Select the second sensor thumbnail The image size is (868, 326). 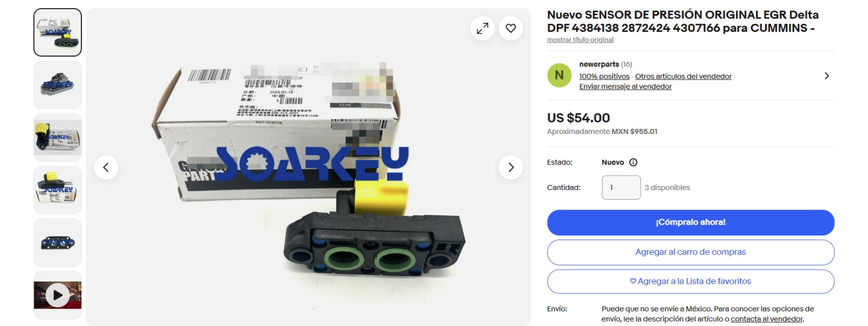tap(58, 85)
